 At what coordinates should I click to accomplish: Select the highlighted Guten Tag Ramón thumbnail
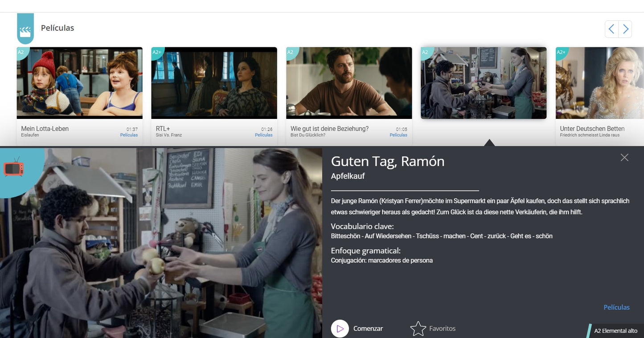pyautogui.click(x=484, y=83)
